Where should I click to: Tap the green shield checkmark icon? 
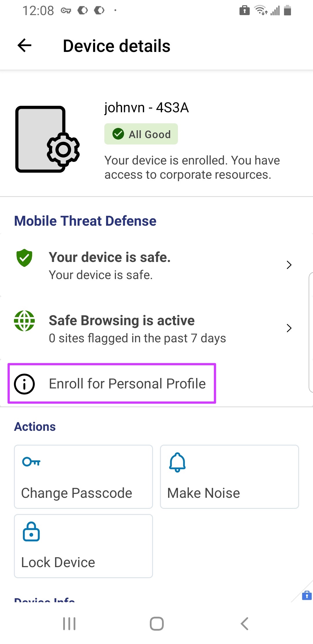[24, 258]
